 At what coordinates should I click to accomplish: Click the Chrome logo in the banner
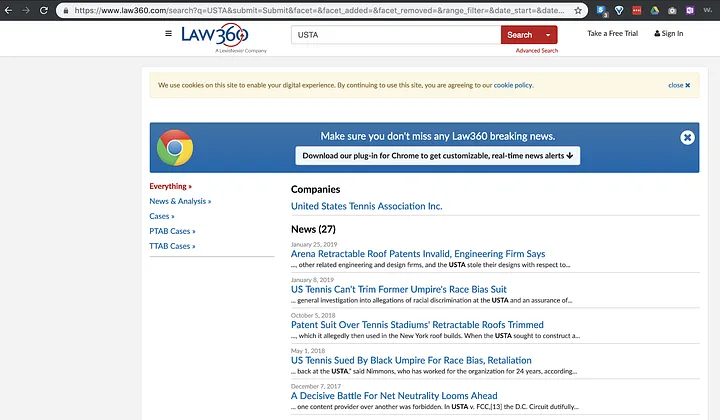(x=175, y=147)
